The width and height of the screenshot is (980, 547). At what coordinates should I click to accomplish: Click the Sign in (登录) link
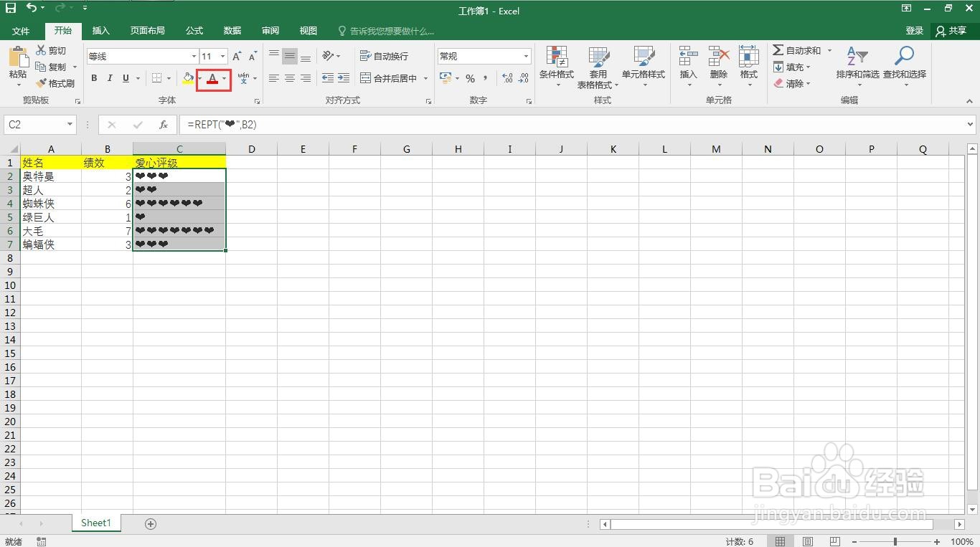click(x=915, y=31)
